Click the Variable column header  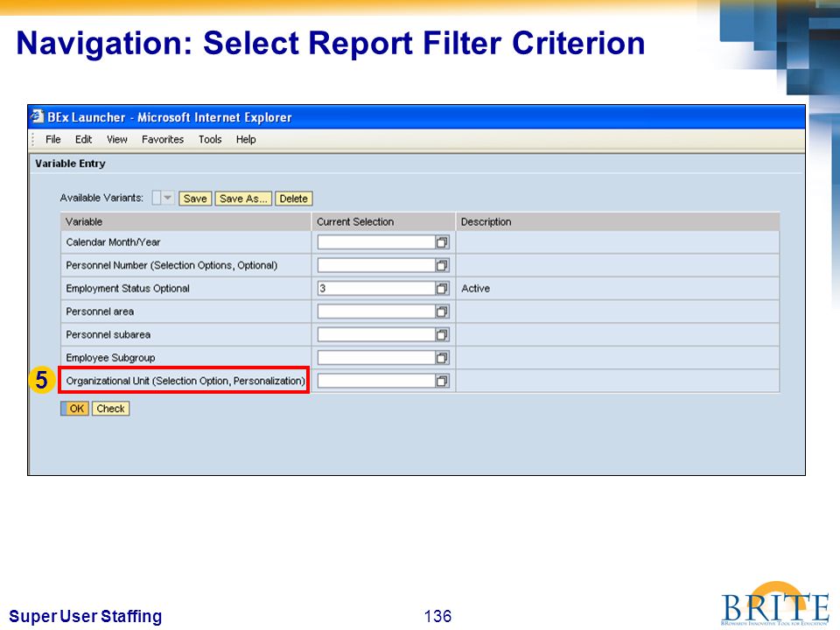185,221
